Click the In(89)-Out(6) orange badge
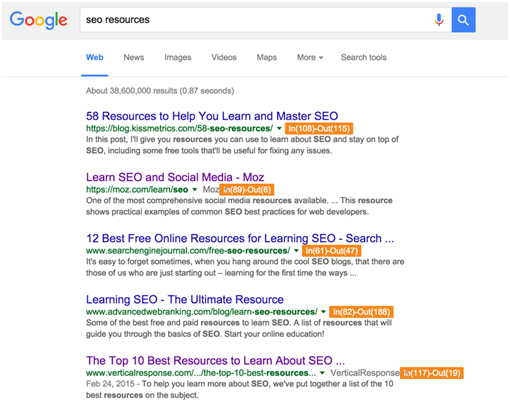Image resolution: width=510 pixels, height=407 pixels. pos(247,190)
